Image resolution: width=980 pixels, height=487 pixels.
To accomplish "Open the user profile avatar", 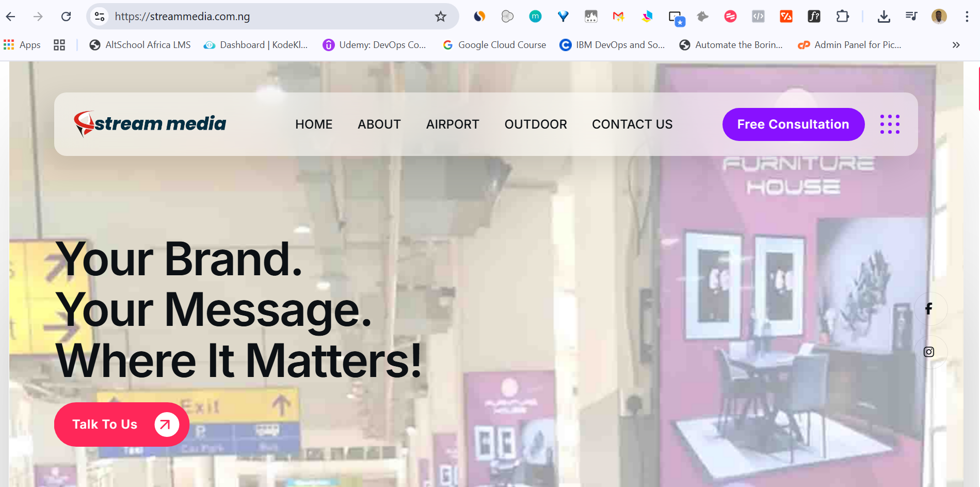I will pyautogui.click(x=939, y=17).
